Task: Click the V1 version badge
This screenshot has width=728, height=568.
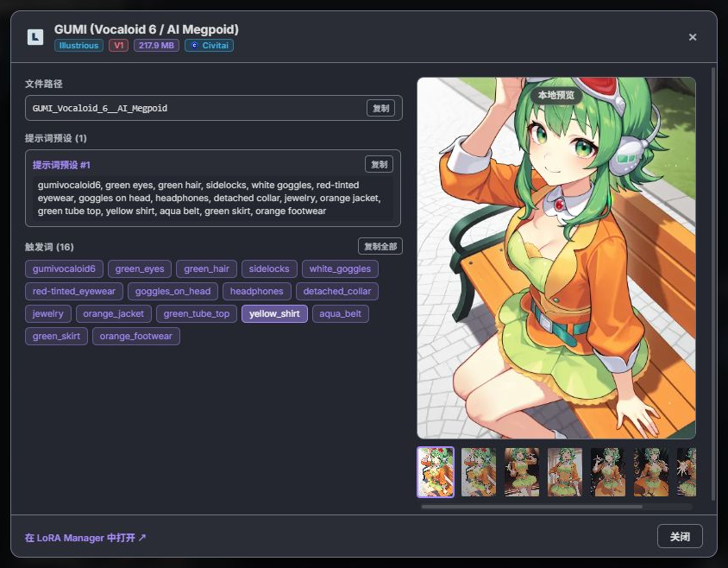Action: click(x=118, y=46)
